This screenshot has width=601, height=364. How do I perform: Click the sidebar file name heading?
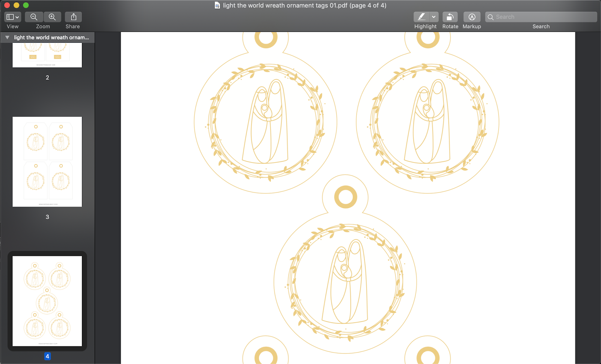pyautogui.click(x=51, y=38)
